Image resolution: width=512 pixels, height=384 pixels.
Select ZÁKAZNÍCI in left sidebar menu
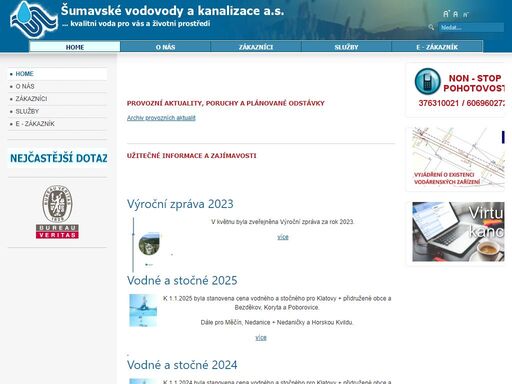pos(58,99)
